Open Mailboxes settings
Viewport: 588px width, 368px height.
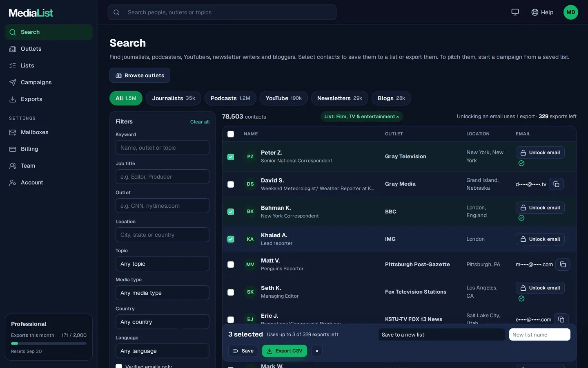[49, 132]
